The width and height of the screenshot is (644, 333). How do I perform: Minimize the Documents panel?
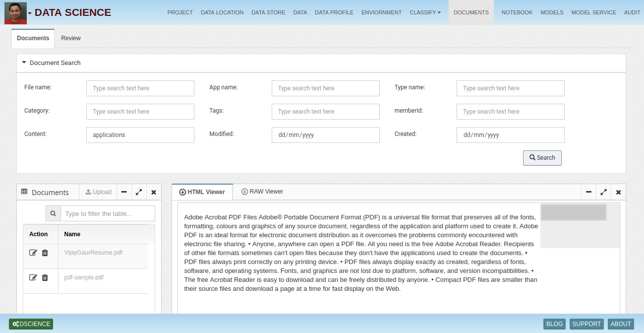[124, 192]
